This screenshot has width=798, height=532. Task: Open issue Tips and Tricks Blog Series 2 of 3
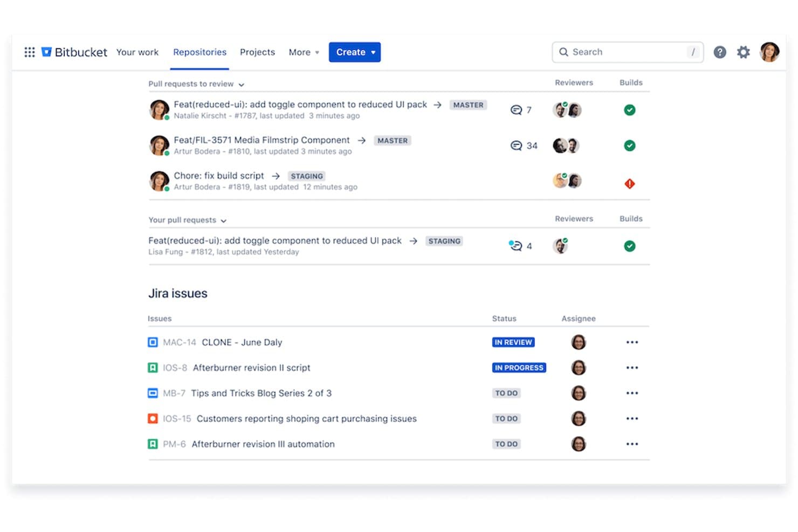click(262, 393)
